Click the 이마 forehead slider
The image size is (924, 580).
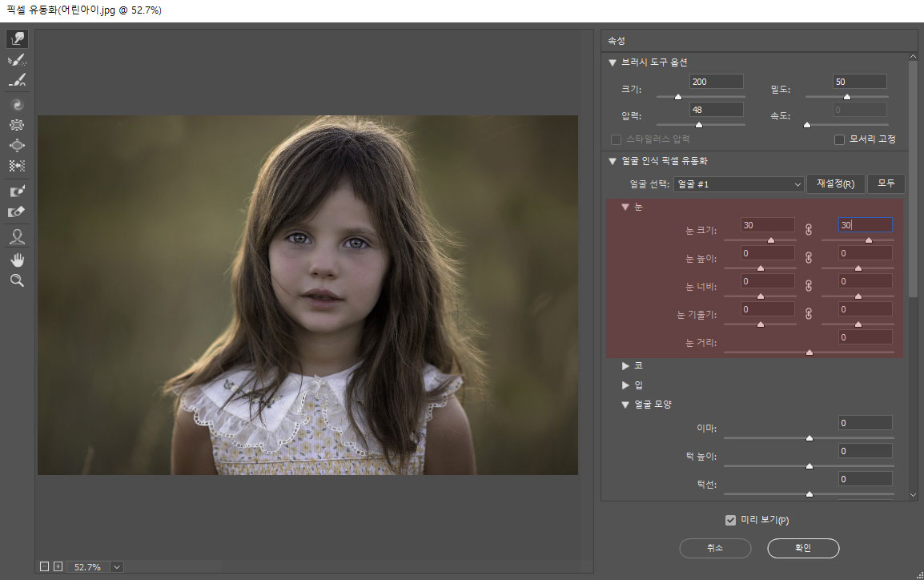tap(809, 438)
